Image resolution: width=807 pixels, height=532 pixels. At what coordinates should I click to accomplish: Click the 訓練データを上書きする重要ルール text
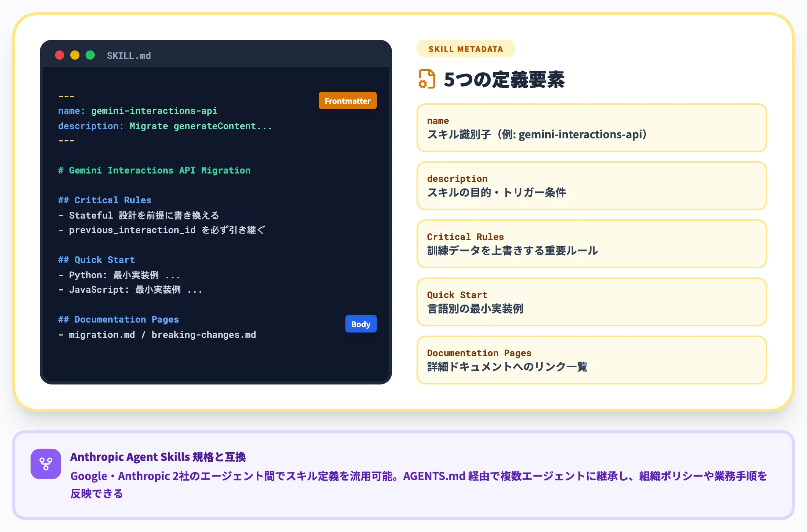[512, 251]
